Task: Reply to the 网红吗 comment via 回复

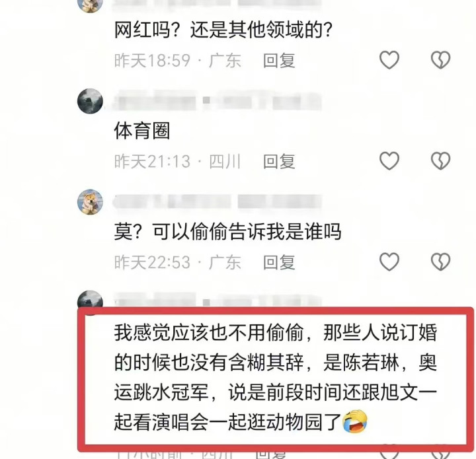Action: coord(279,60)
